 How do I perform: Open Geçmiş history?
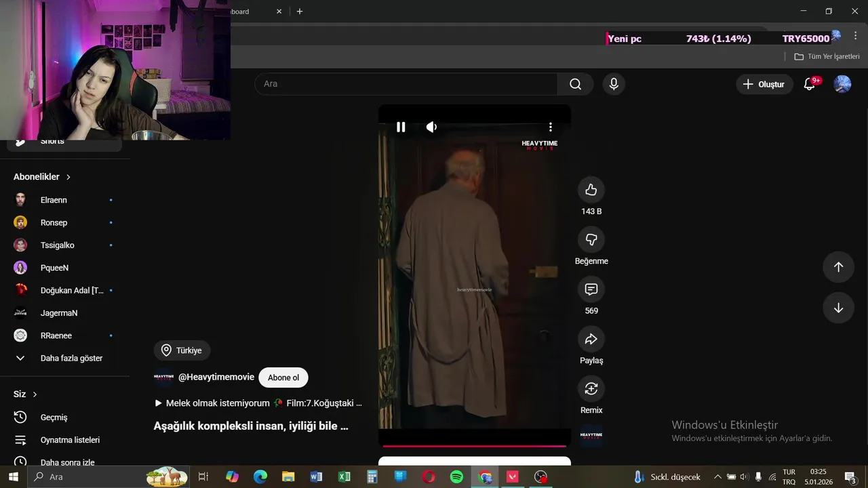click(64, 418)
